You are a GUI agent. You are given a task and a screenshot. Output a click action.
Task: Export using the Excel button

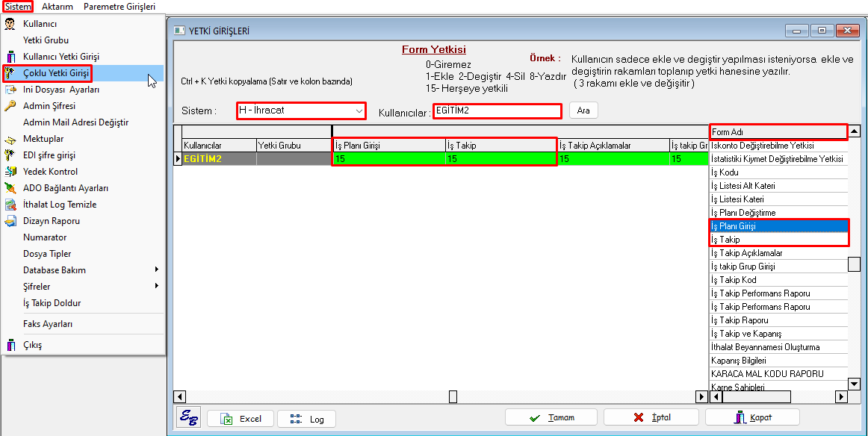point(241,419)
